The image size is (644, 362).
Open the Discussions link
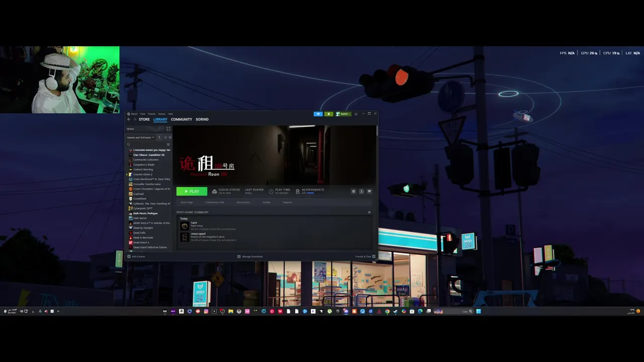coord(243,202)
